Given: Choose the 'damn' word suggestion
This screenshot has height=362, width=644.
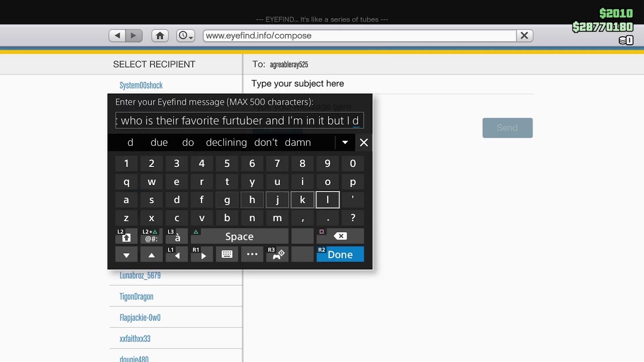Looking at the screenshot, I should [298, 142].
